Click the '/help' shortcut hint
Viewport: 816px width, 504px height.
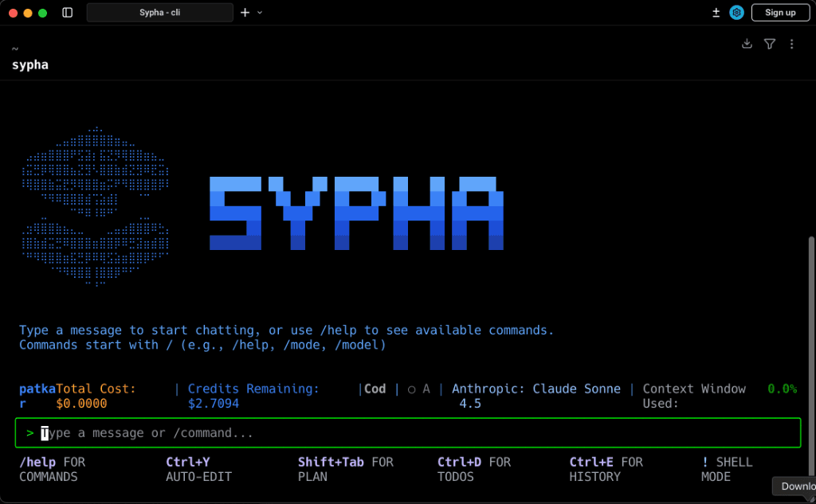(37, 462)
